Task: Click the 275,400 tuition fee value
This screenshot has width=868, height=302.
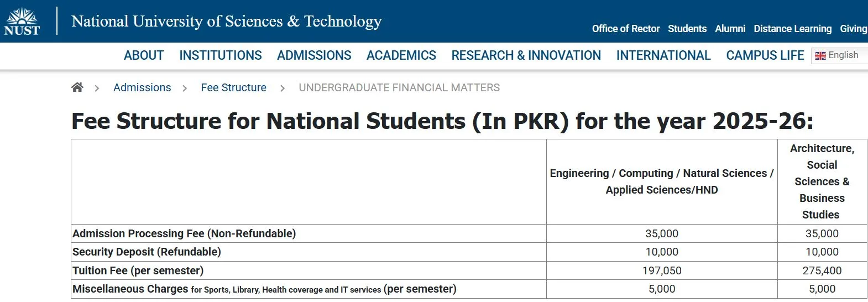Action: click(822, 270)
